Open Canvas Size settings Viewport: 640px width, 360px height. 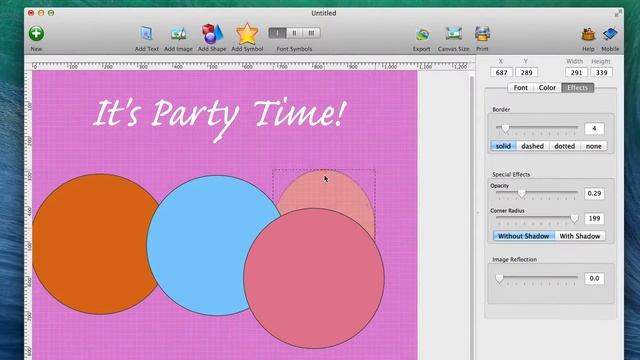[453, 34]
